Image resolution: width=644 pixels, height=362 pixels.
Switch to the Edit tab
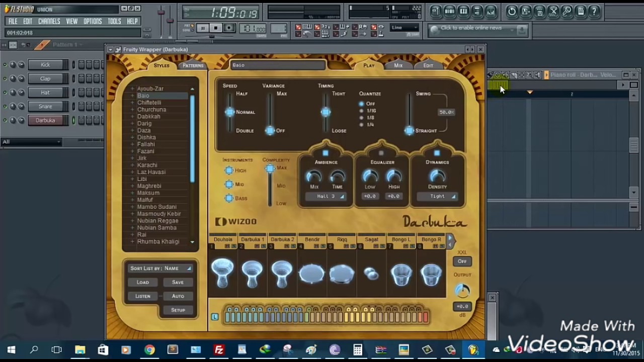click(x=428, y=65)
